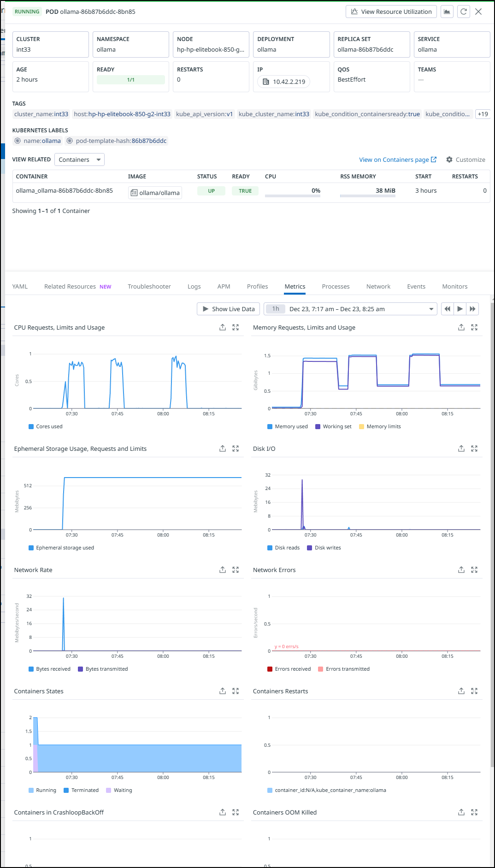The height and width of the screenshot is (868, 495).
Task: Maximize Containers in CrashloopBackOff graph
Action: point(236,812)
